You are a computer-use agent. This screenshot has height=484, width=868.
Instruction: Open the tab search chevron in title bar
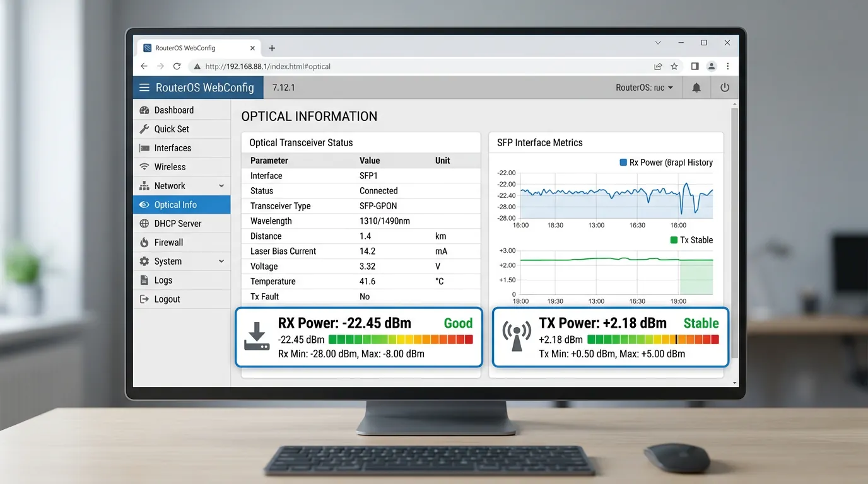(658, 43)
